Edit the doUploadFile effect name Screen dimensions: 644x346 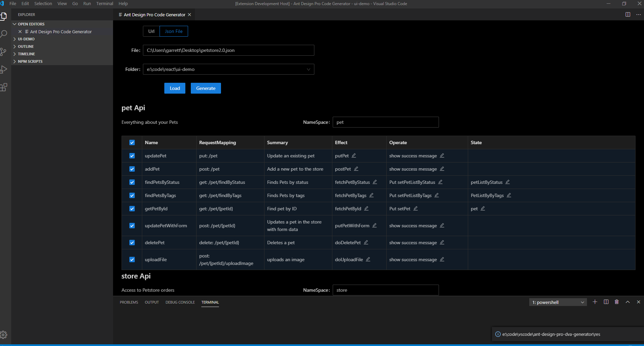click(368, 259)
